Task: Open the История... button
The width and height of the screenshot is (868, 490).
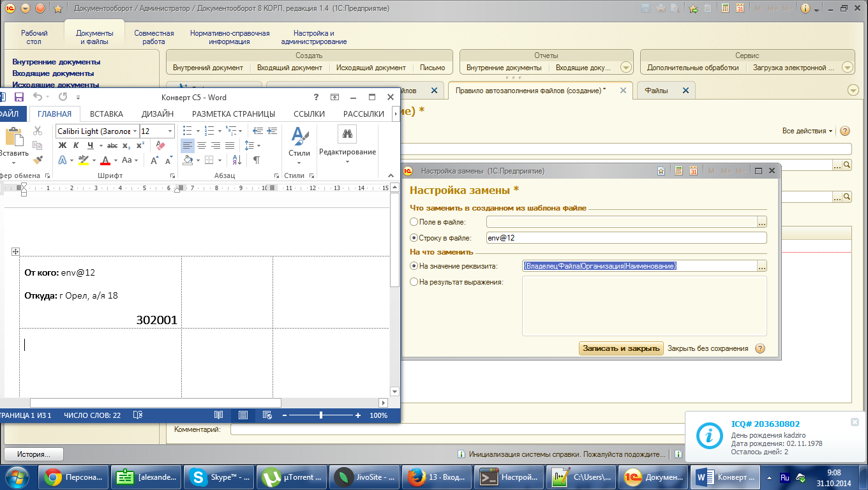Action: point(34,454)
